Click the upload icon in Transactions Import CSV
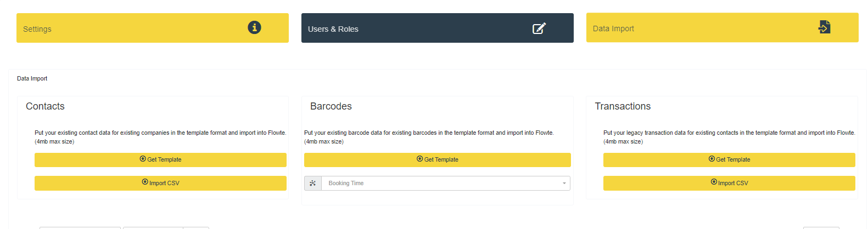The width and height of the screenshot is (868, 229). click(x=714, y=182)
